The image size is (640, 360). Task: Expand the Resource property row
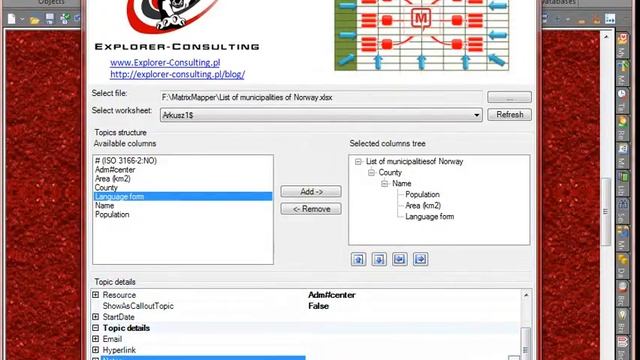point(96,295)
